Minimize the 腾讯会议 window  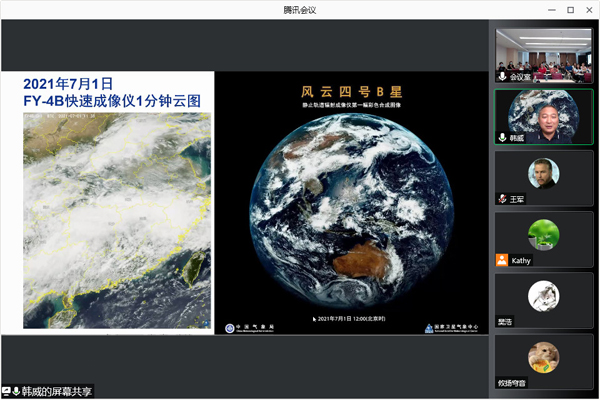coord(552,10)
